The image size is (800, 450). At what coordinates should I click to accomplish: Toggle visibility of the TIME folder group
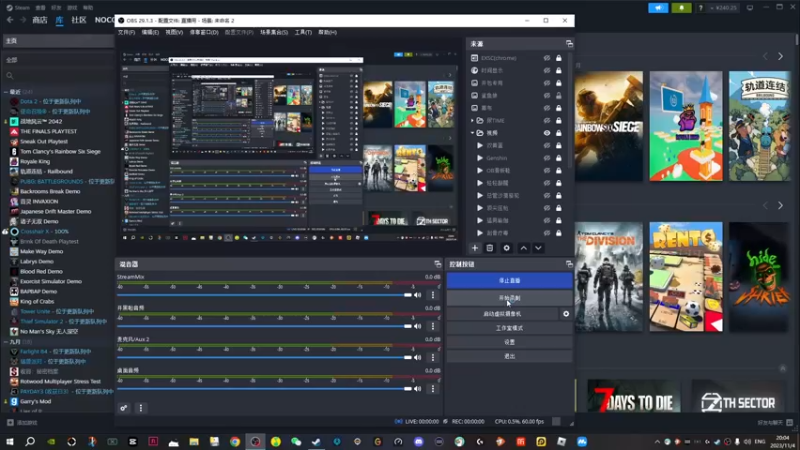(546, 120)
